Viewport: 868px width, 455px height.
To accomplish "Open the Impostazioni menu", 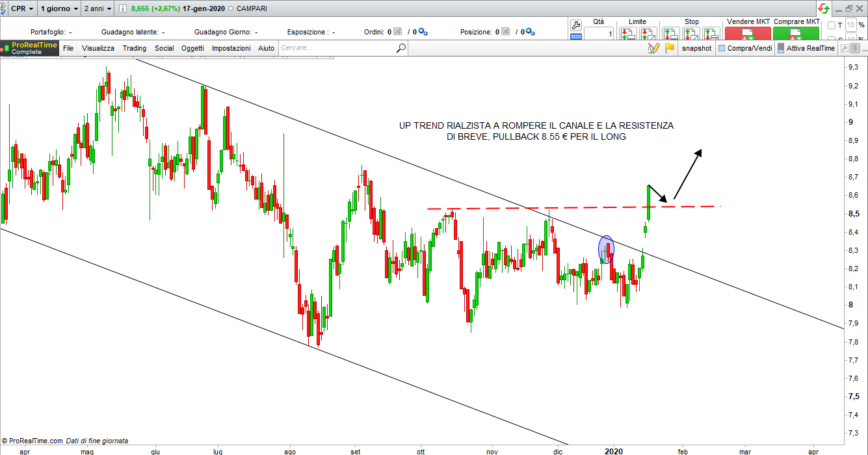I will [231, 48].
